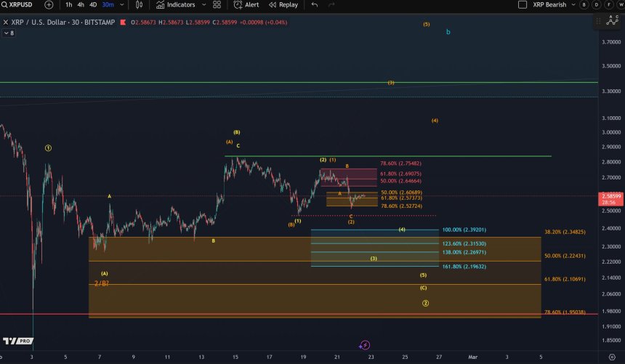Image resolution: width=625 pixels, height=364 pixels.
Task: Open the Indicators dialog
Action: point(175,4)
